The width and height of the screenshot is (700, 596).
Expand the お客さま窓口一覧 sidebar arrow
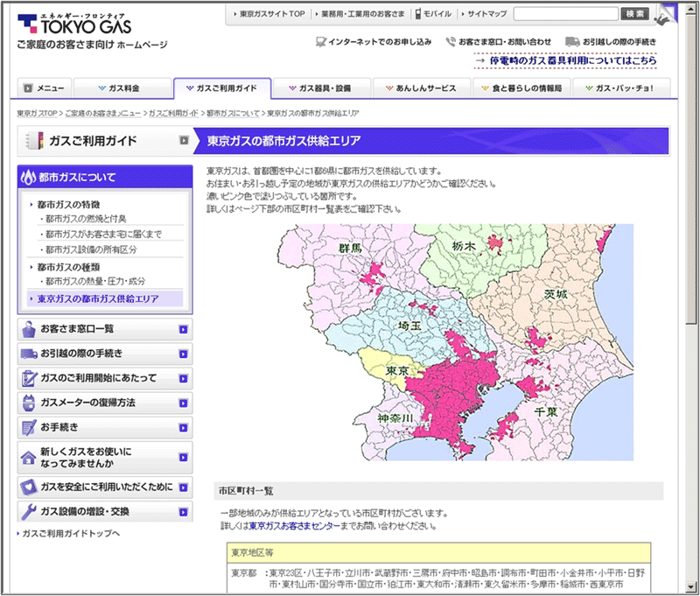click(183, 329)
